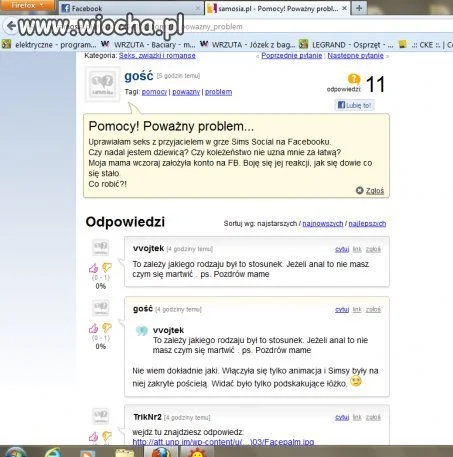The width and height of the screenshot is (453, 457).
Task: Click 'link' on TrikNr2's answer
Action: 357,417
